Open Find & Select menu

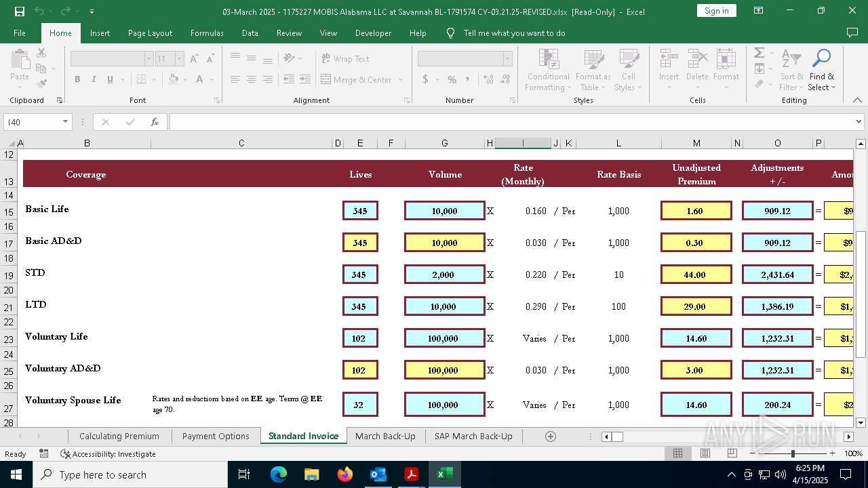click(822, 70)
